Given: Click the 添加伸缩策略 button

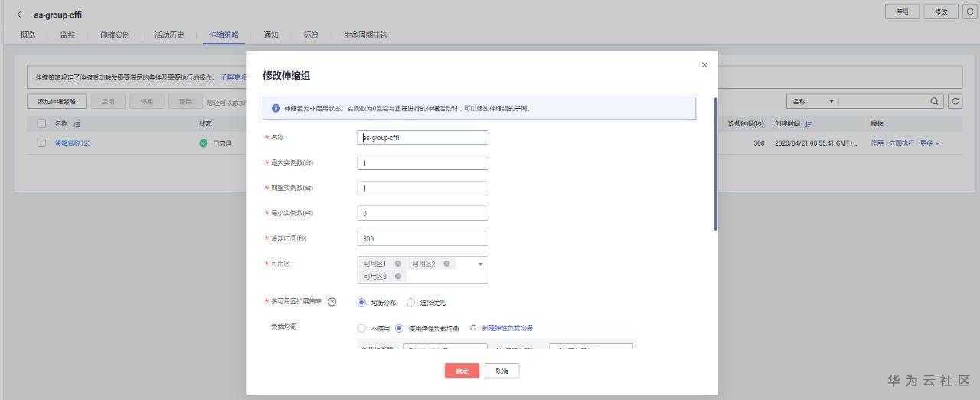Looking at the screenshot, I should (57, 101).
